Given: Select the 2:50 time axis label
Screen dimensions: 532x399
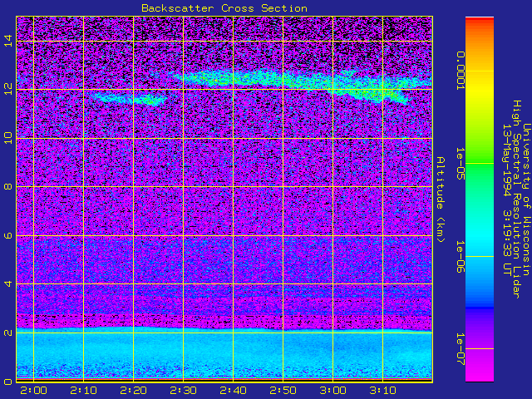Looking at the screenshot, I should [x=283, y=391].
